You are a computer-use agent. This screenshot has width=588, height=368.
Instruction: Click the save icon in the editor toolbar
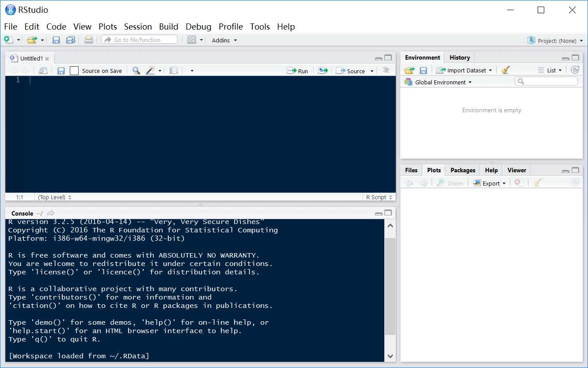click(61, 71)
